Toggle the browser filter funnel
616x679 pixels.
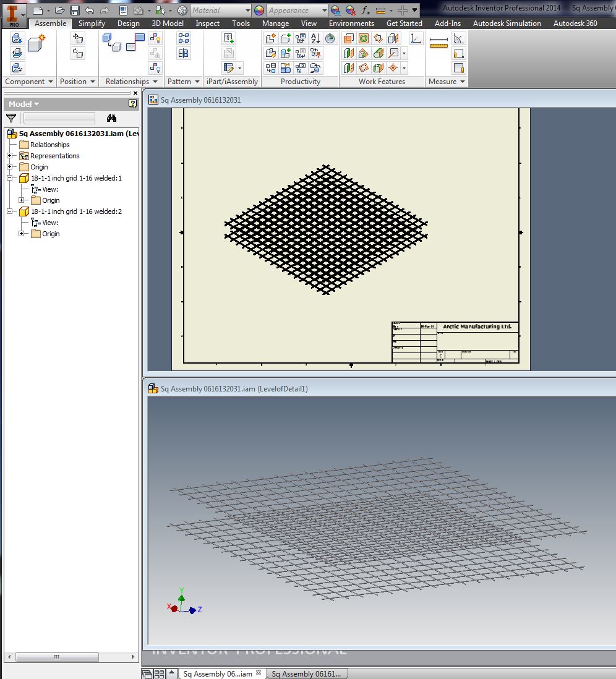11,117
